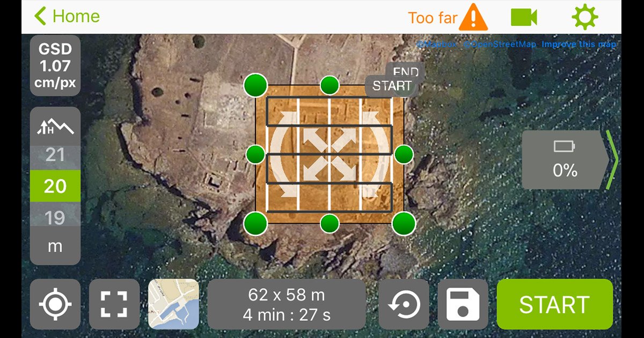
Task: Select altitude value 19
Action: point(55,218)
